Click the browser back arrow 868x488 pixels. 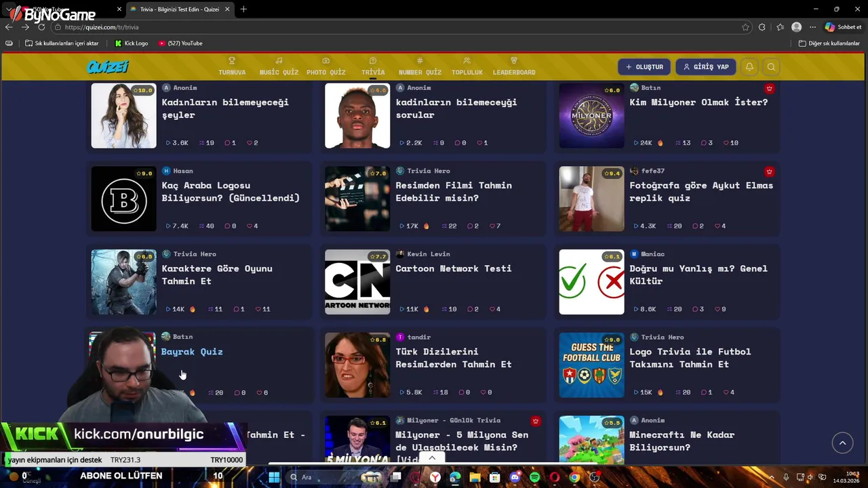(x=9, y=27)
